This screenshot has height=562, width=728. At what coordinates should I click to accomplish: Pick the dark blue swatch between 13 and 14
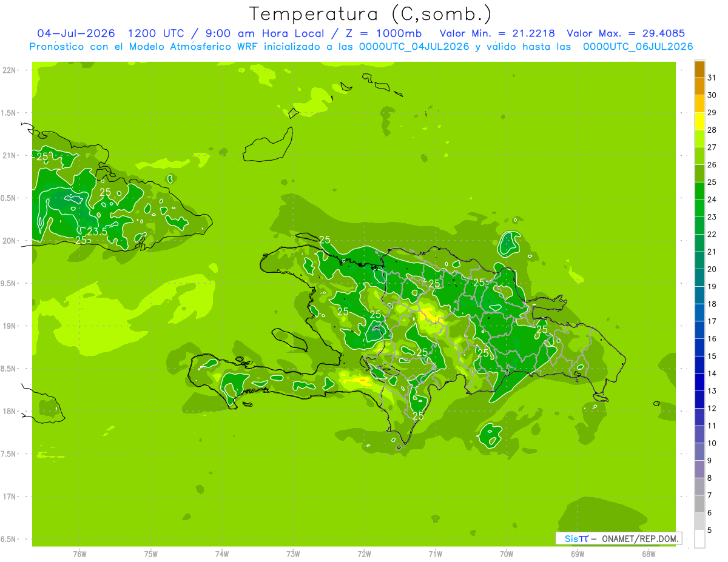(x=699, y=383)
